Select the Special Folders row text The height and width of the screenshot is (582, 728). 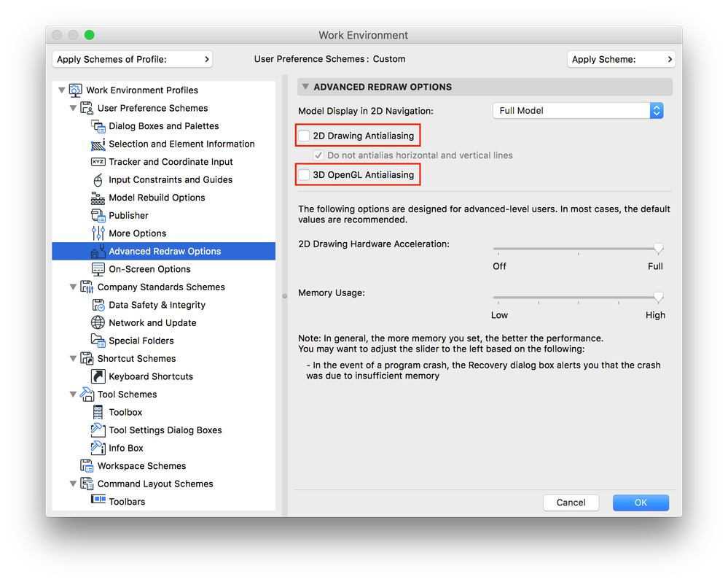141,341
